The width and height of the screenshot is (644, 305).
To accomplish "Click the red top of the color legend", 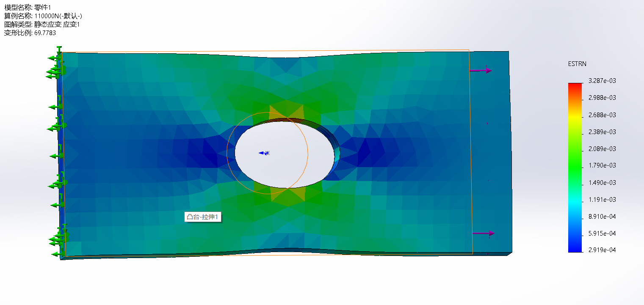I will [x=575, y=85].
